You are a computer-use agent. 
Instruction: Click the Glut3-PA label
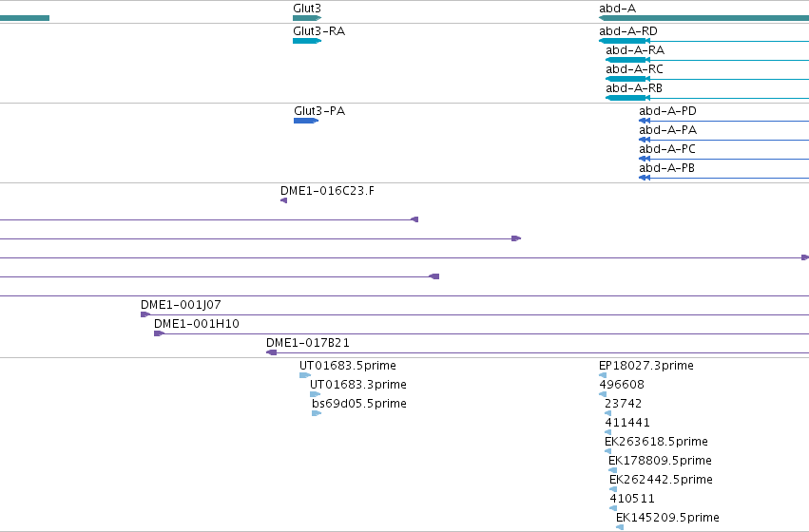319,111
